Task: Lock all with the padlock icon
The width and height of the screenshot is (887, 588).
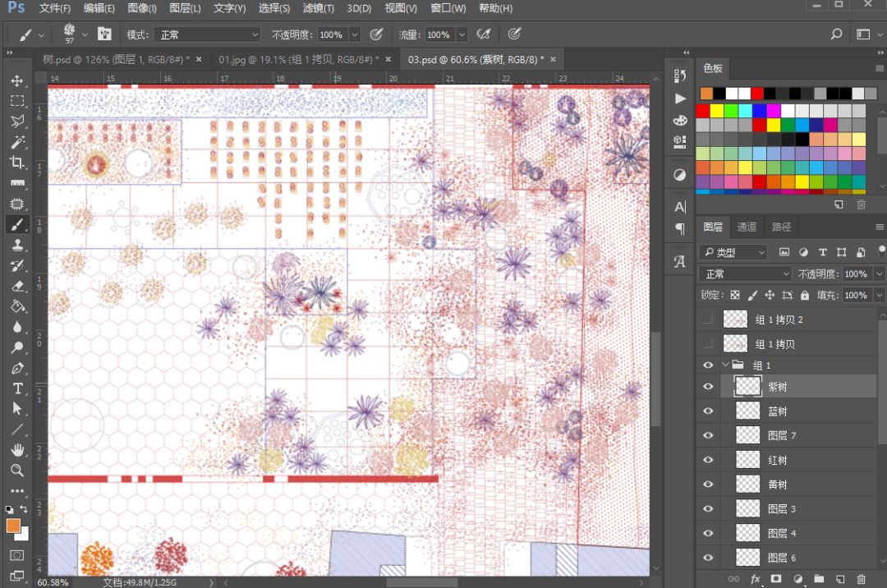Action: [804, 295]
